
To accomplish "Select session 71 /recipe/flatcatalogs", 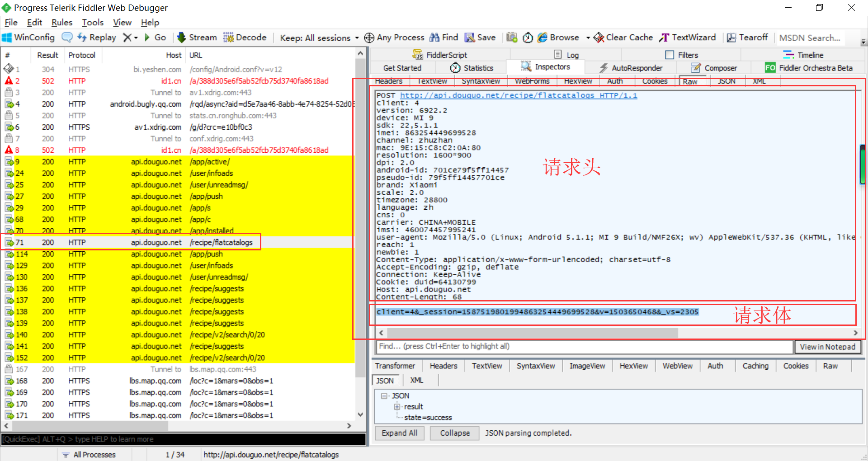I will 178,242.
